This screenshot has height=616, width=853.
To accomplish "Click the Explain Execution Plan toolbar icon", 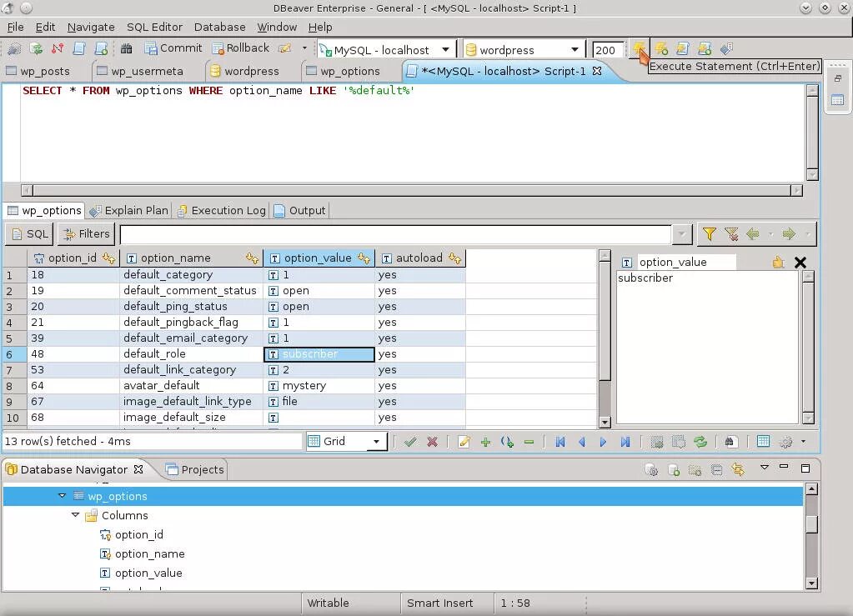I will 726,49.
